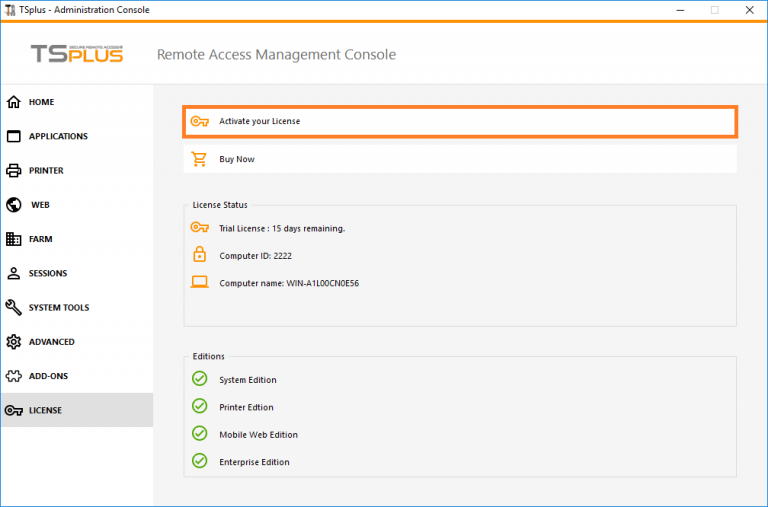Click the TSplus logo in header

point(76,54)
